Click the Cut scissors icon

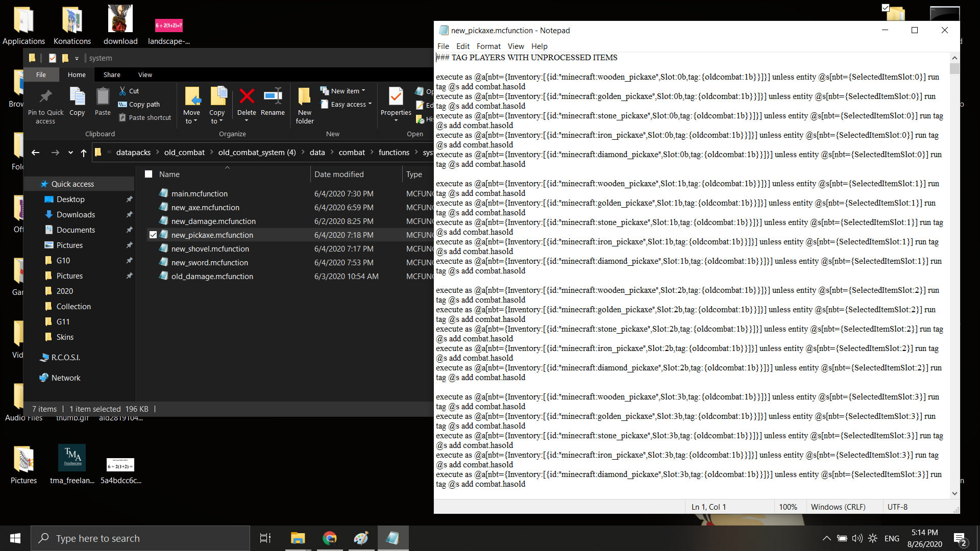click(x=123, y=91)
